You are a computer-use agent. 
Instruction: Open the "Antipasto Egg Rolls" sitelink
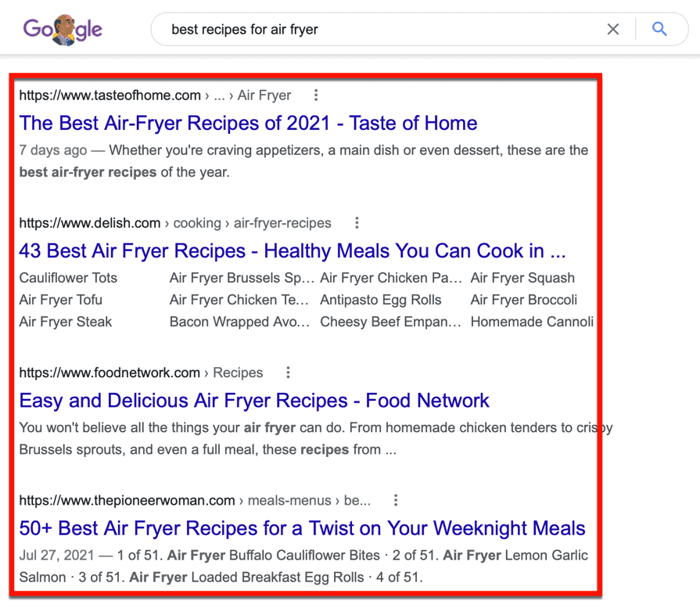[x=381, y=300]
